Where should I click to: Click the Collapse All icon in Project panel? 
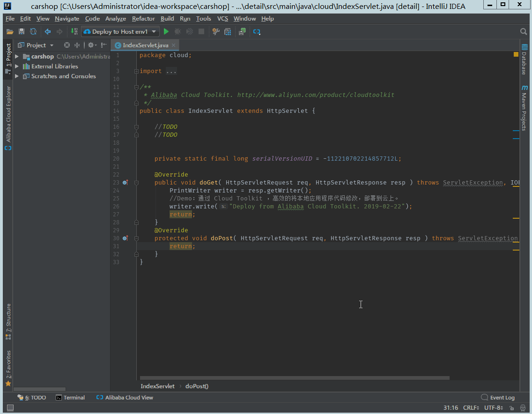point(77,45)
